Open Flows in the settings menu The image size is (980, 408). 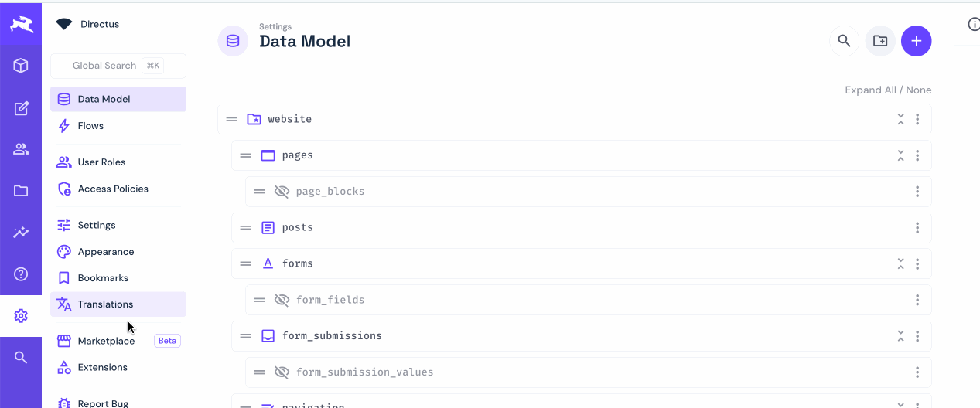click(x=90, y=126)
